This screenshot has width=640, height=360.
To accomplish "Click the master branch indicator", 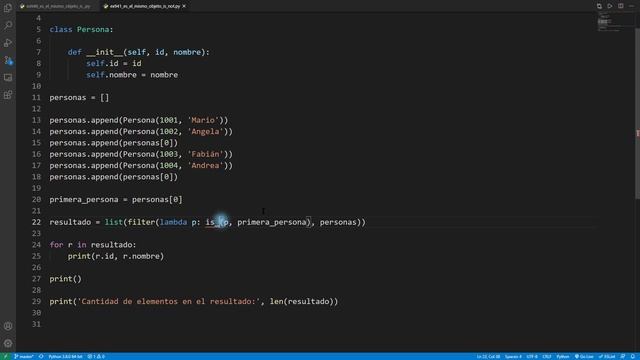I will pos(24,356).
